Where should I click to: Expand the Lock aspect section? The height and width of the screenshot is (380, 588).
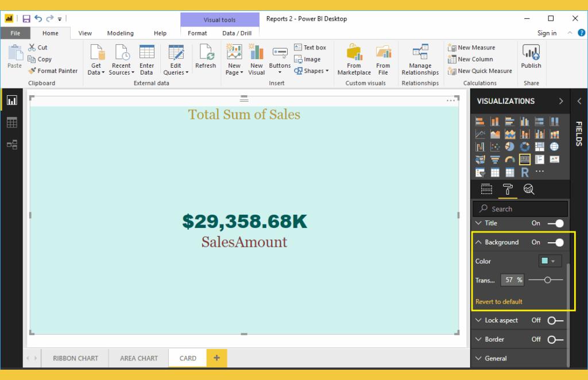point(478,320)
